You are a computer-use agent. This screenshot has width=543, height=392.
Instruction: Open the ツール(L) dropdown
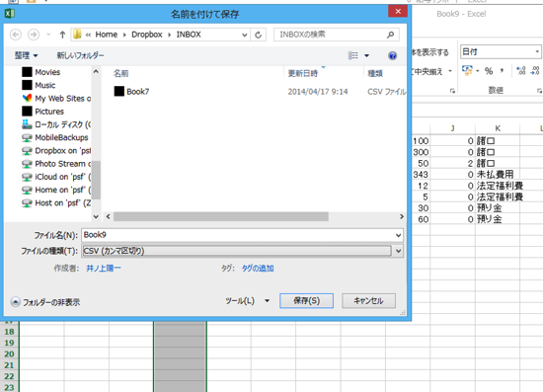coord(247,300)
